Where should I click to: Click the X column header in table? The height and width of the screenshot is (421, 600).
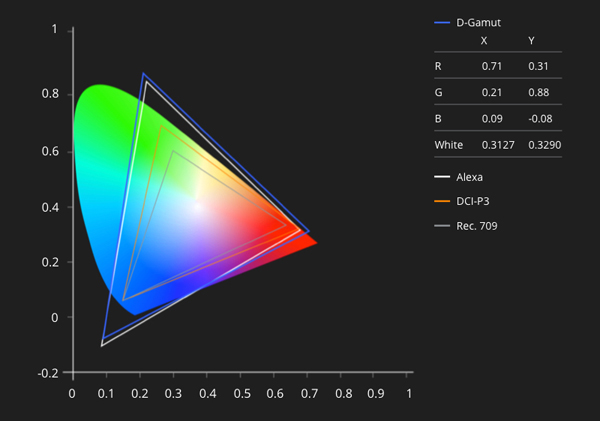484,41
